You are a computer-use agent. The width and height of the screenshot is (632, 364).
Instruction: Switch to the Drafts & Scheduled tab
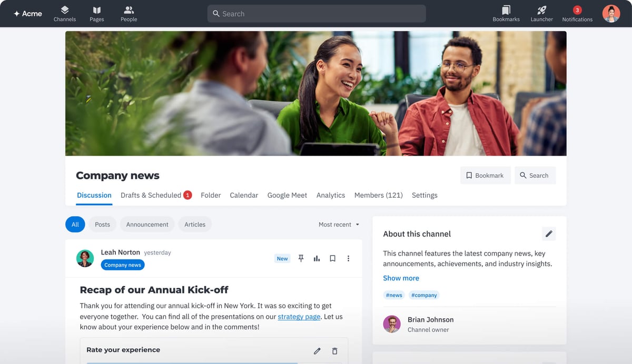pos(151,195)
